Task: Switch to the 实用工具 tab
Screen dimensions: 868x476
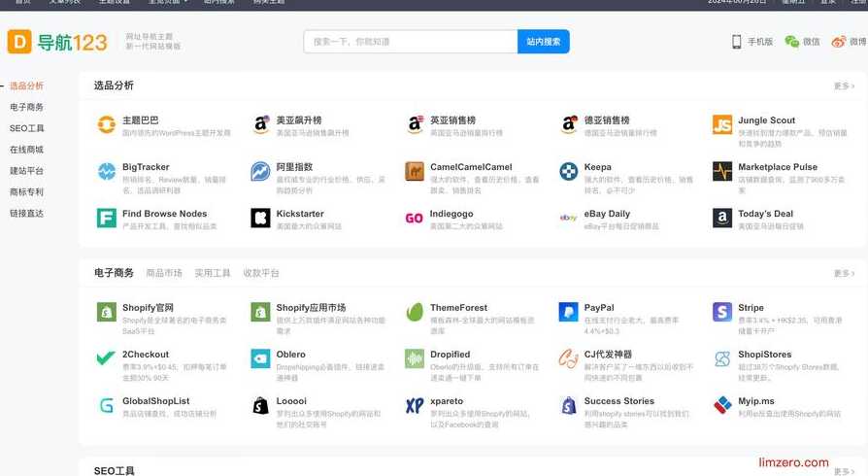Action: (213, 273)
